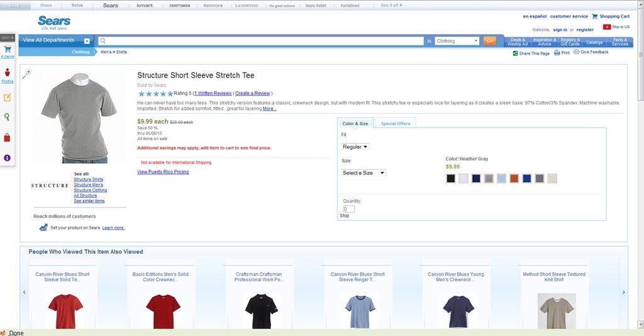Click the notepad edit icon in sidebar
This screenshot has height=336, width=644.
point(7,97)
